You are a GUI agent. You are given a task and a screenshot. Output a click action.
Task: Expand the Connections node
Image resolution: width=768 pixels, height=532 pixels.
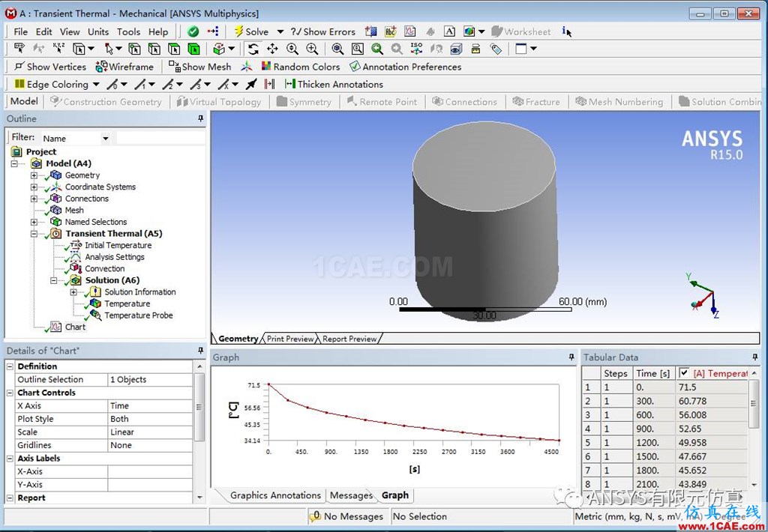[x=34, y=199]
